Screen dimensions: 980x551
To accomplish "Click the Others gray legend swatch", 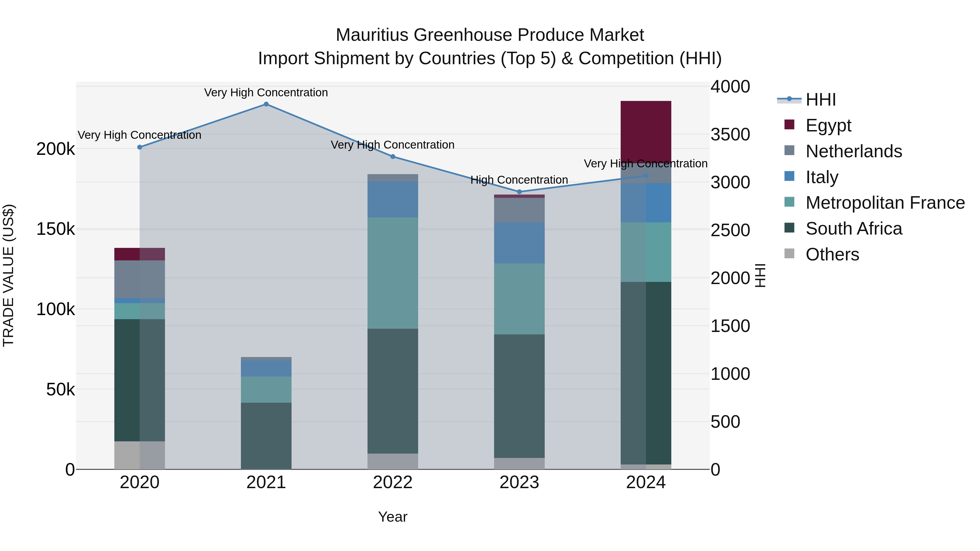I will [x=789, y=254].
